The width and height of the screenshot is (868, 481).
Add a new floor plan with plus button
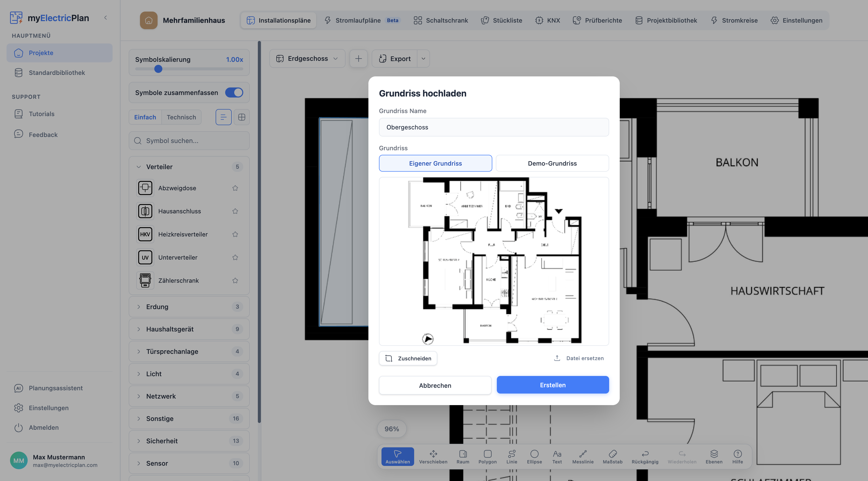(359, 59)
